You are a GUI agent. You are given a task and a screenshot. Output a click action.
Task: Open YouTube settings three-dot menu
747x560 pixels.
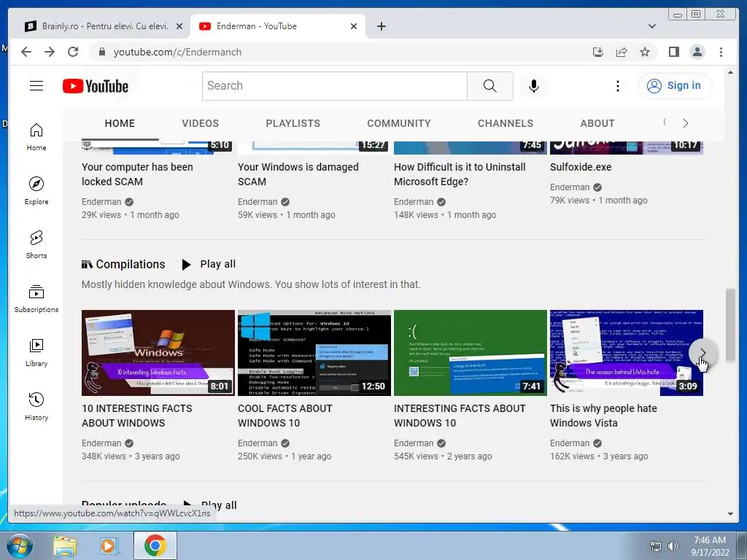coord(617,86)
